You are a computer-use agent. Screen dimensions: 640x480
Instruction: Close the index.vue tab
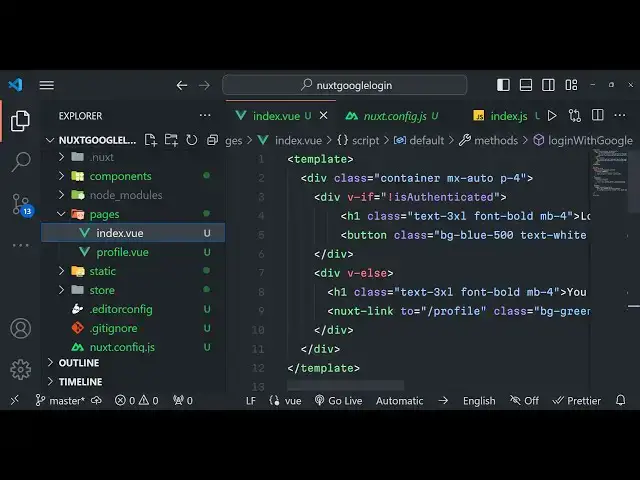pyautogui.click(x=323, y=116)
